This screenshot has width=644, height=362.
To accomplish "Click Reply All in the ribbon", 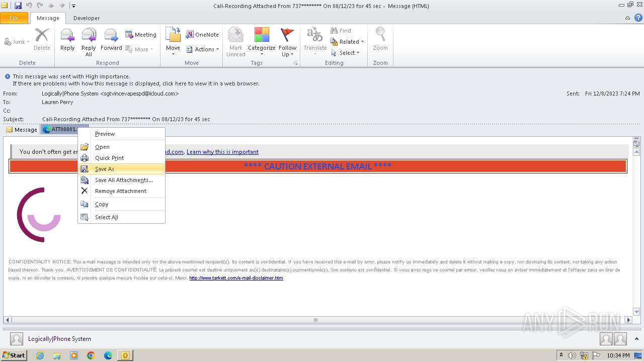I will pos(89,42).
